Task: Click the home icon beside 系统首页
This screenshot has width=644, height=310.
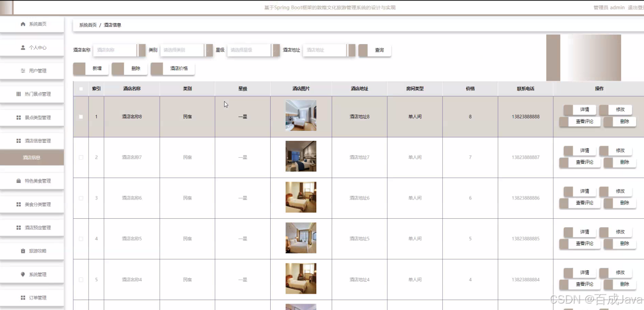Action: 23,24
